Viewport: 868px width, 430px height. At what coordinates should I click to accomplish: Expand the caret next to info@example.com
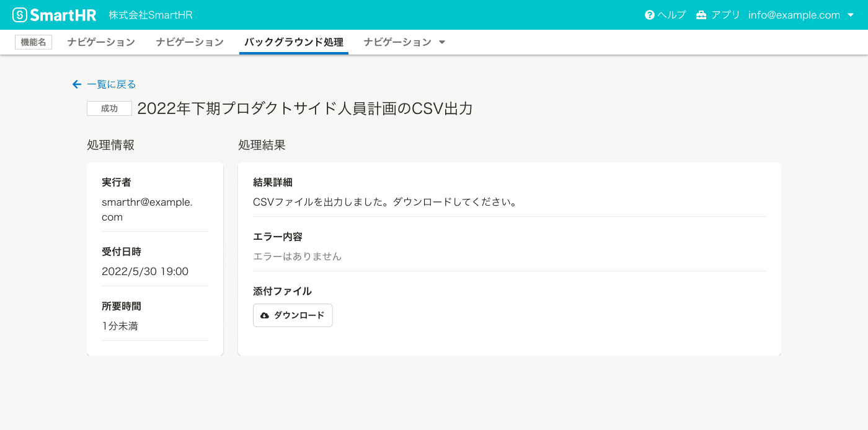851,15
